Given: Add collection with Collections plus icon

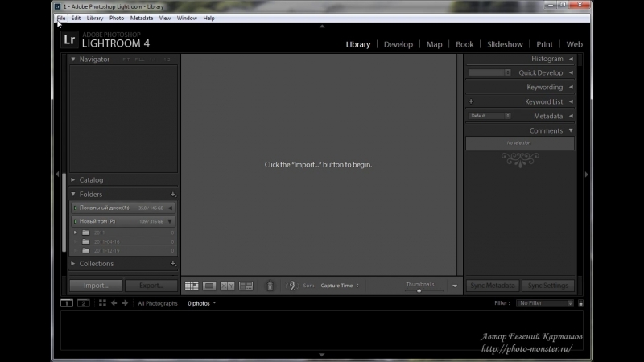Looking at the screenshot, I should click(173, 264).
